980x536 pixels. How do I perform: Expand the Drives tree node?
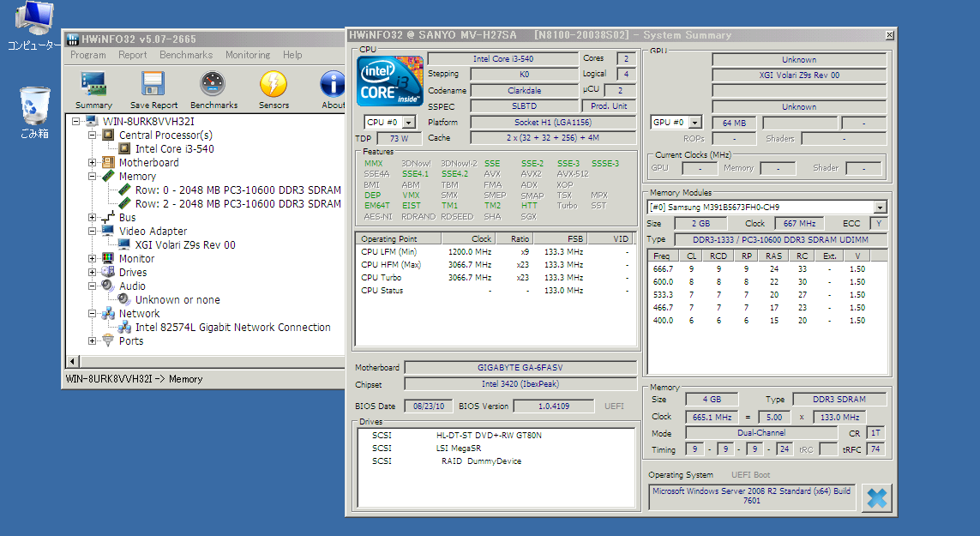coord(93,273)
